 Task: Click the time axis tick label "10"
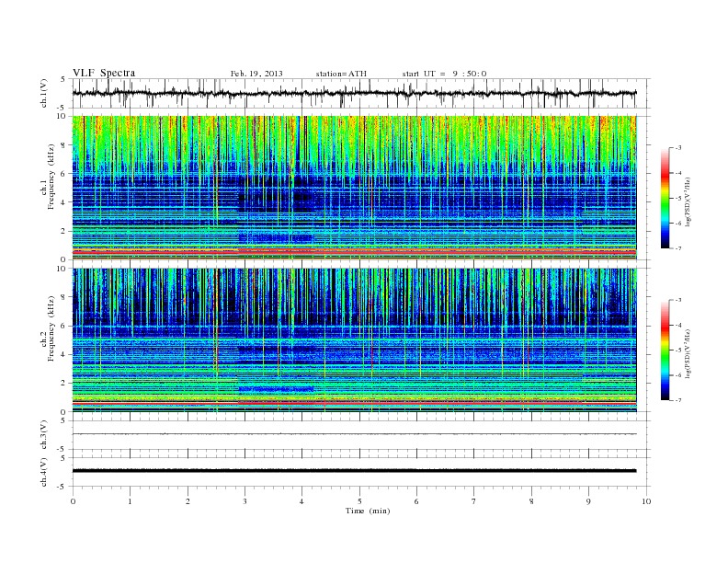point(646,501)
